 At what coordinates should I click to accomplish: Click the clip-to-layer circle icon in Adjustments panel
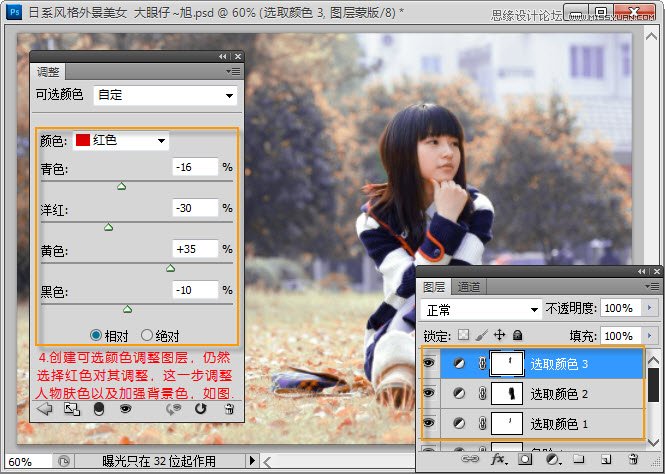(x=99, y=409)
